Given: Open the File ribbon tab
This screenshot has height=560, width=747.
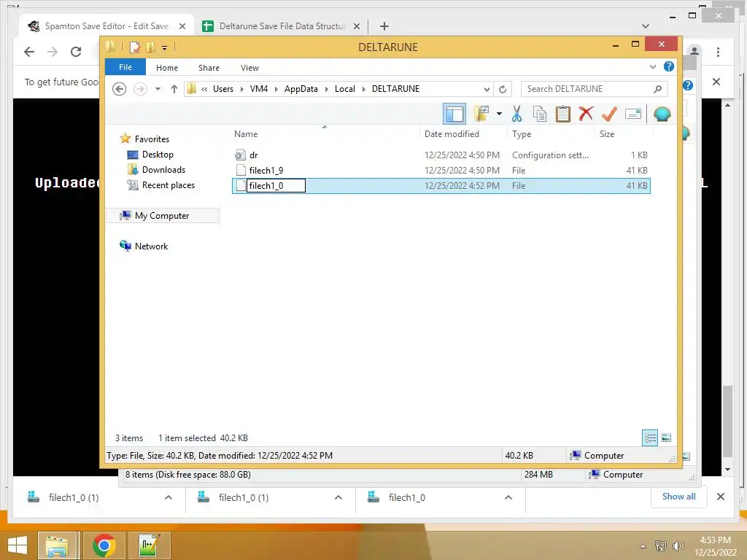Looking at the screenshot, I should [x=125, y=67].
